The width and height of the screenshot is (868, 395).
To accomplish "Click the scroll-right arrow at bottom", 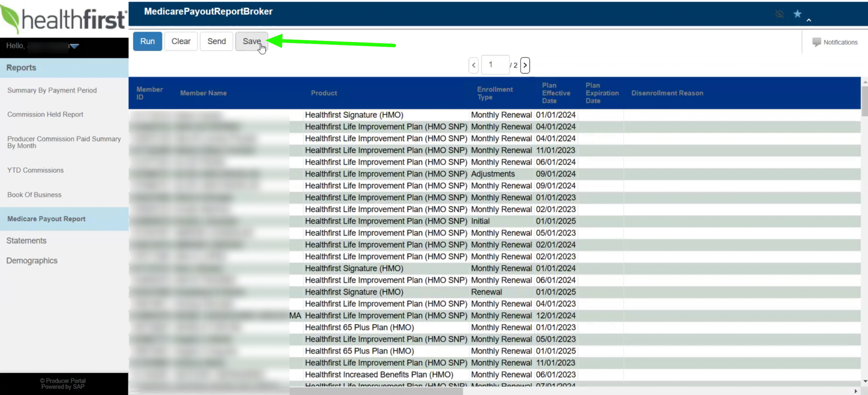I will tap(856, 391).
